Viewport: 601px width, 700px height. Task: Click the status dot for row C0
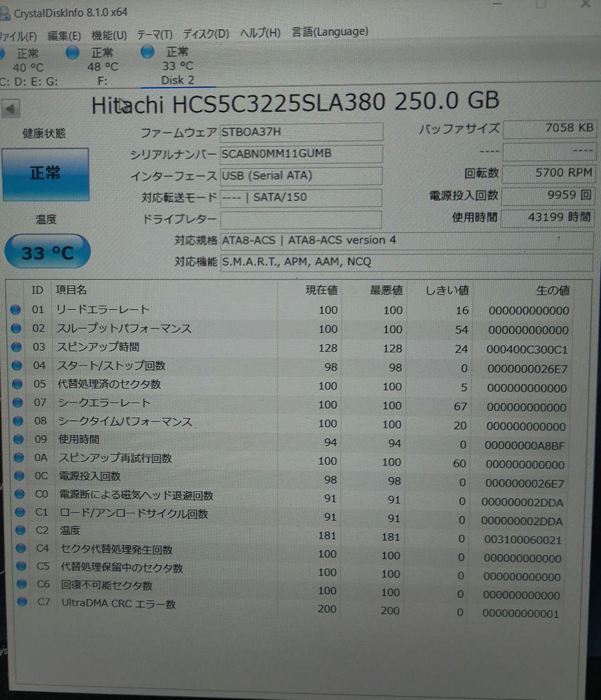point(19,494)
